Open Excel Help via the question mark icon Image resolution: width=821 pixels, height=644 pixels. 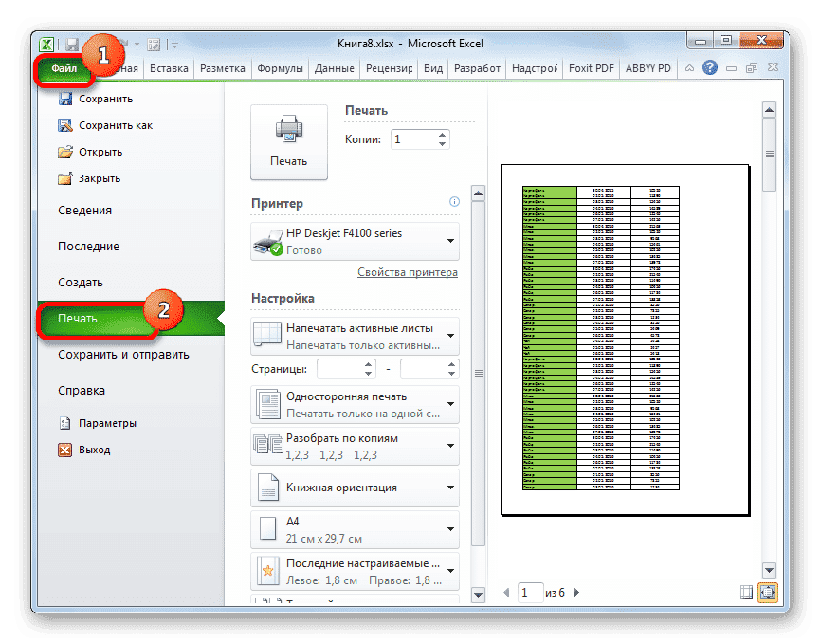point(709,67)
